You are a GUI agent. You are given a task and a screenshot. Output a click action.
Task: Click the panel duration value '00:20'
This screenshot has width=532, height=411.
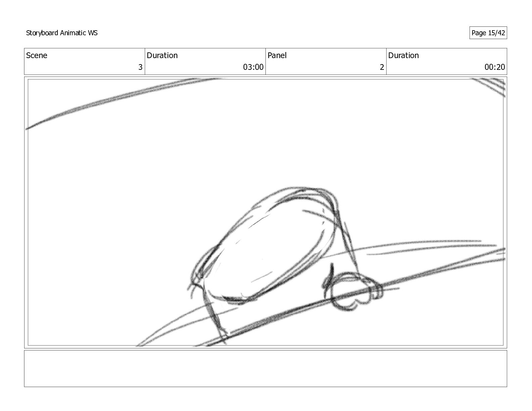point(494,67)
